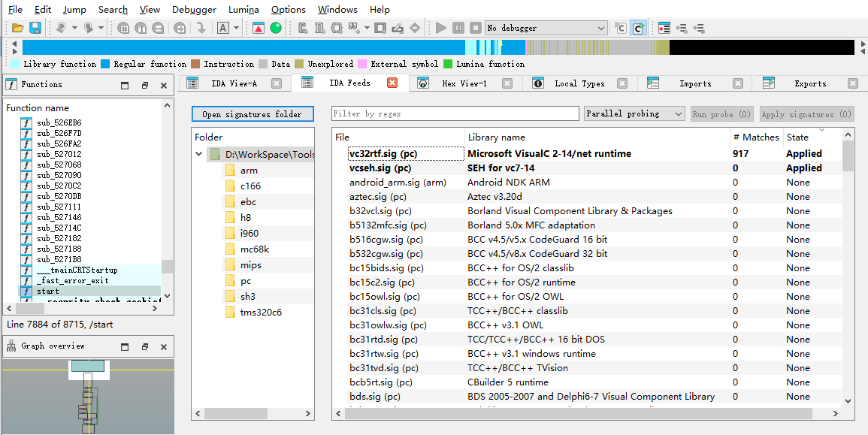Click the green Lumina function swatch
The height and width of the screenshot is (435, 868).
[448, 64]
